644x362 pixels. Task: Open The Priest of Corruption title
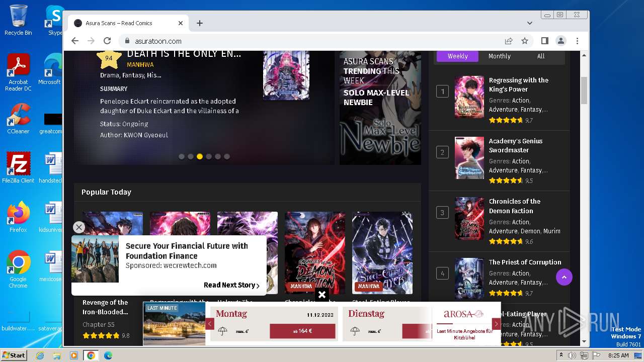(x=525, y=262)
